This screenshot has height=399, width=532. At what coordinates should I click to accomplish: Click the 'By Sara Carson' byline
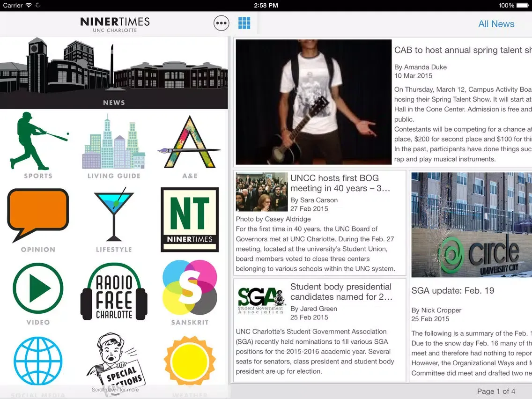[x=314, y=200]
